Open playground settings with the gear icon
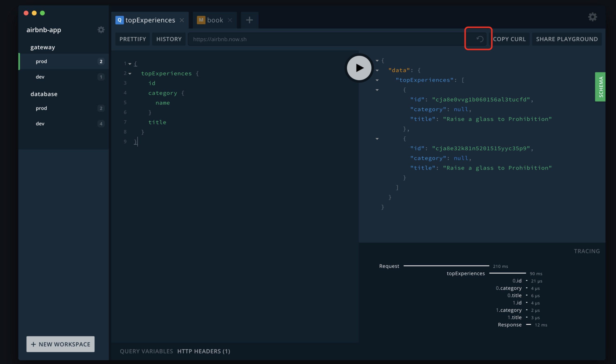 (592, 17)
